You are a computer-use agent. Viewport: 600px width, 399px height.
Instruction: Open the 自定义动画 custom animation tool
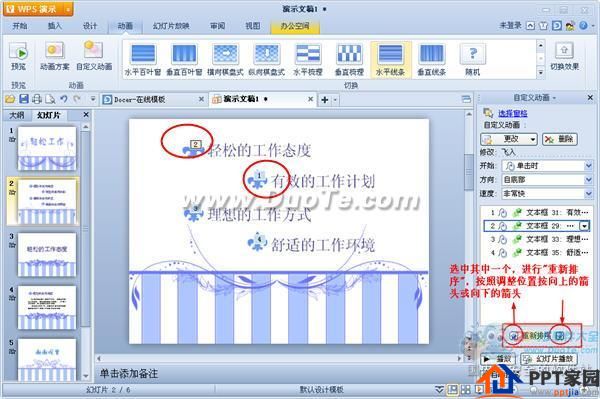click(94, 56)
